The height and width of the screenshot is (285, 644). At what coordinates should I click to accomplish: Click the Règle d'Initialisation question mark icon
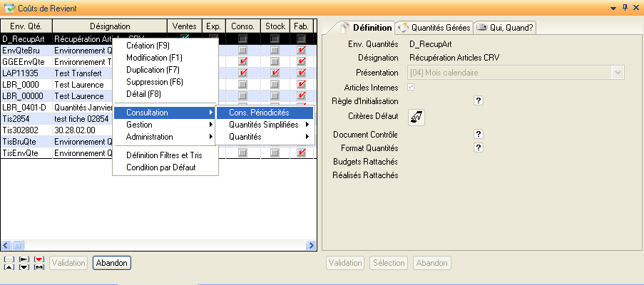pyautogui.click(x=479, y=101)
